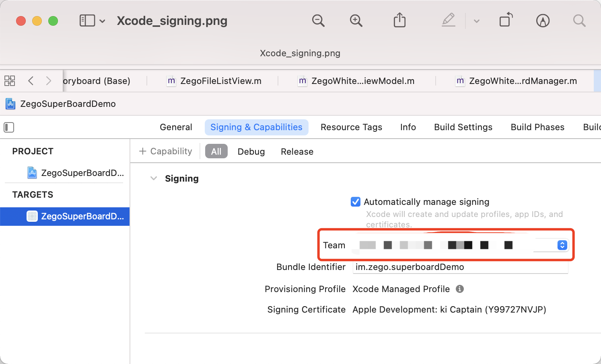The width and height of the screenshot is (601, 364).
Task: Select the All configurations filter
Action: tap(216, 151)
